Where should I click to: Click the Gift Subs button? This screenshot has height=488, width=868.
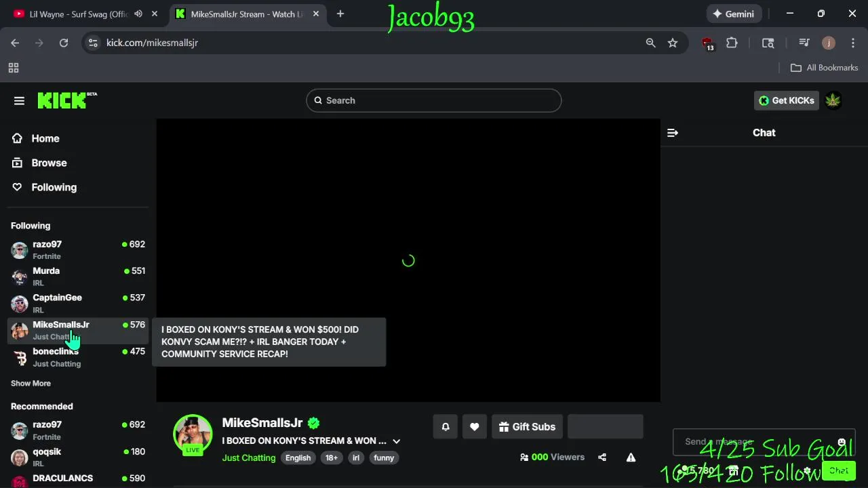527,426
